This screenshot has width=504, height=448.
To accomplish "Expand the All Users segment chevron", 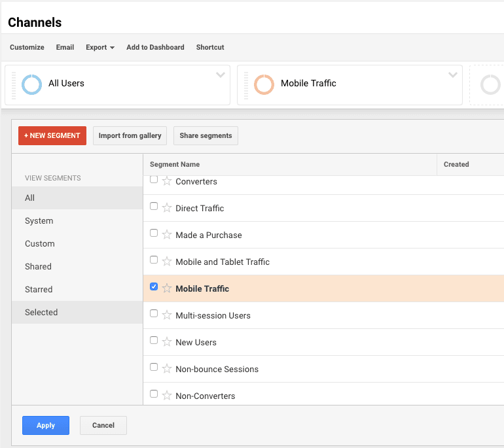I will click(x=221, y=75).
